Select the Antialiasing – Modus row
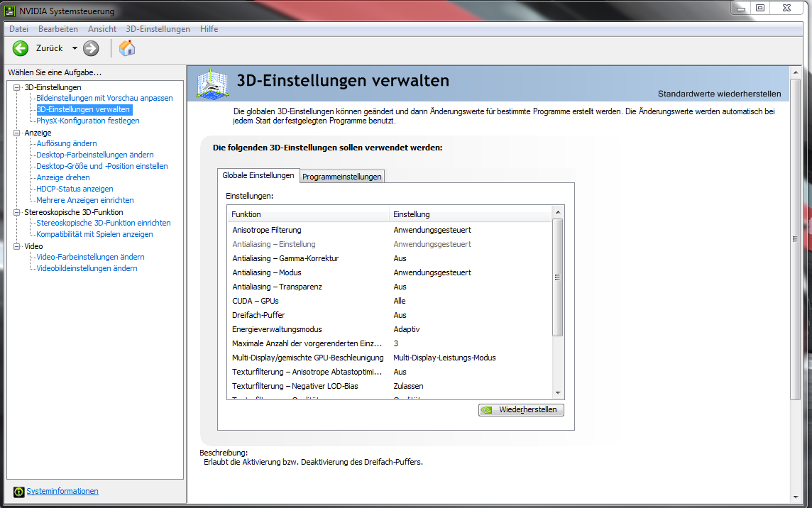 point(390,272)
